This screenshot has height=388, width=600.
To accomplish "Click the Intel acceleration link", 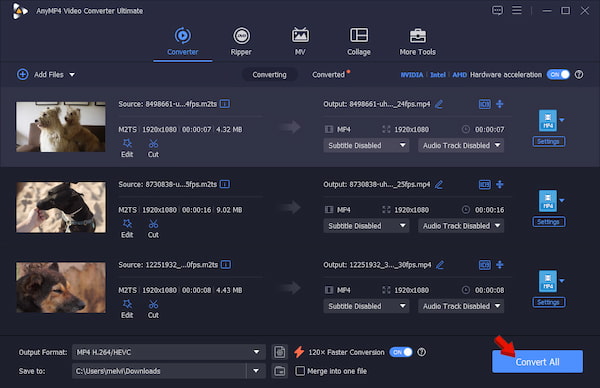I will coord(438,75).
